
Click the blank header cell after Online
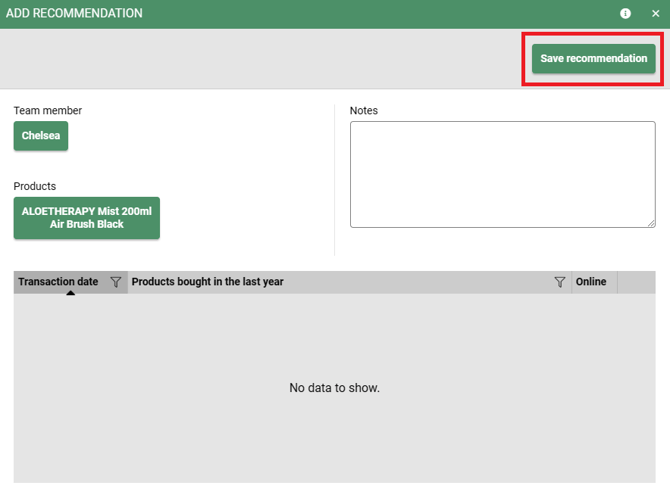pos(637,282)
